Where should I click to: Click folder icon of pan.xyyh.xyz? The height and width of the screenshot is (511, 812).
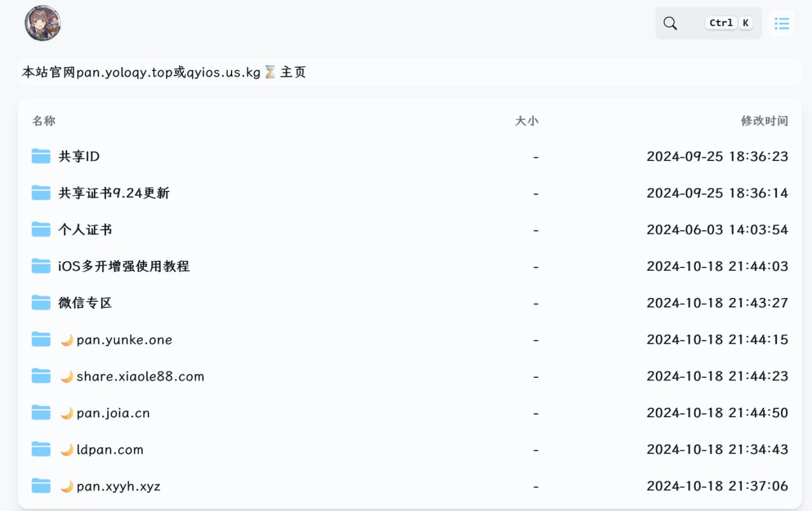41,487
